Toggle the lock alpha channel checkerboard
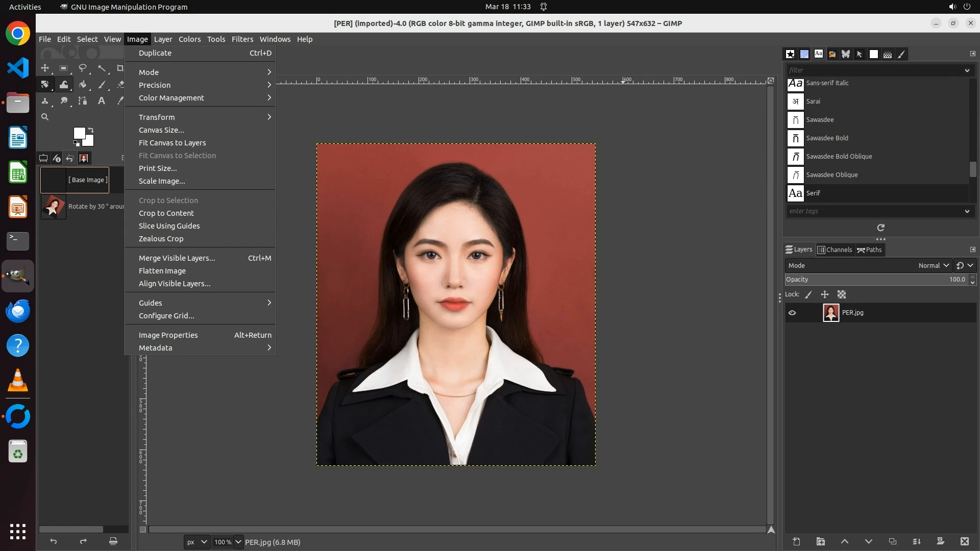This screenshot has width=980, height=551. [x=842, y=294]
